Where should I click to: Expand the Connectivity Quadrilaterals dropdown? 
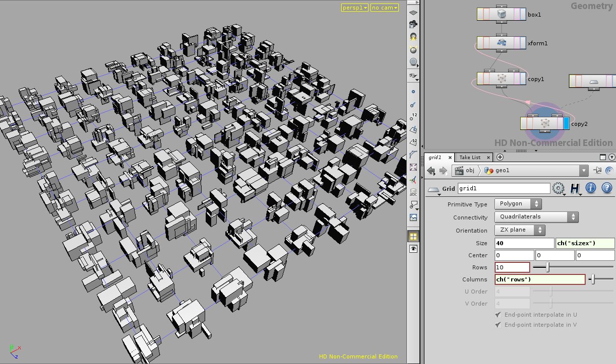point(536,217)
